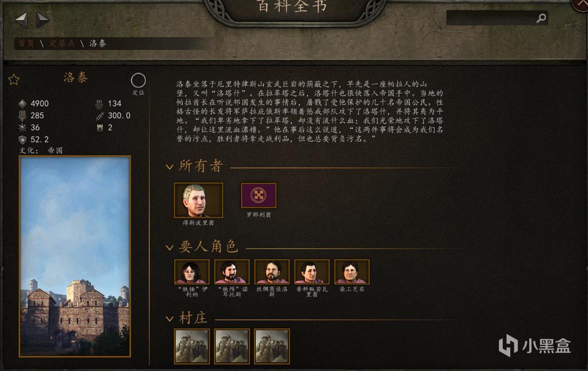This screenshot has height=371, width=588.
Task: Click the wall level icon beside 2
Action: 100,128
